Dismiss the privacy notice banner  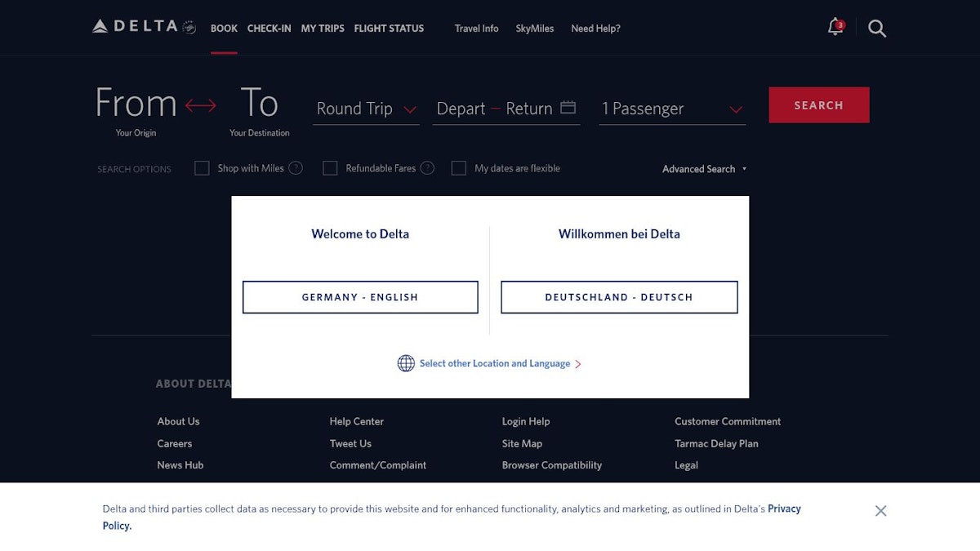pos(880,511)
